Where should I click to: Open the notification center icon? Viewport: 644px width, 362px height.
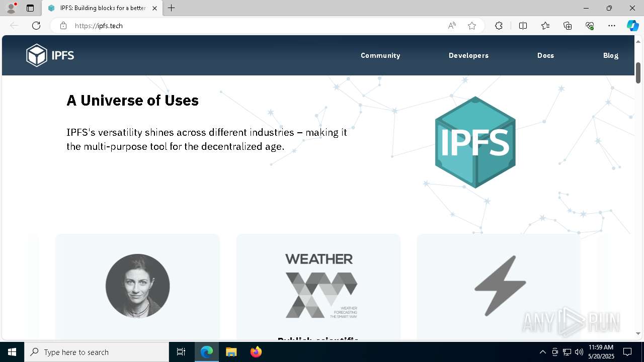(627, 352)
